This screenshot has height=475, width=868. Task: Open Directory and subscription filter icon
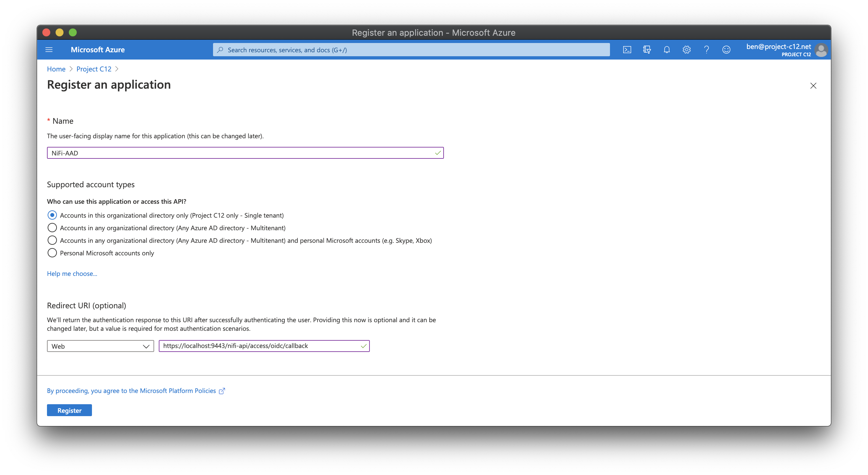[647, 50]
